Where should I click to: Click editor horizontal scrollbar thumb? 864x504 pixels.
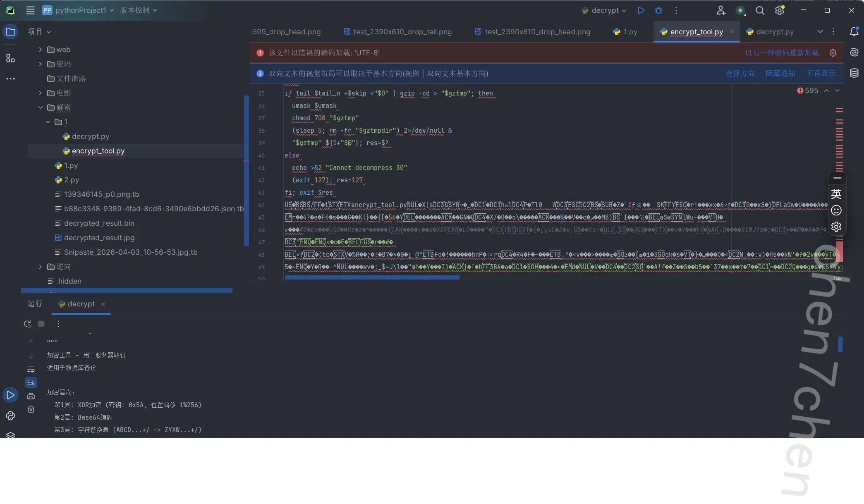coord(372,278)
